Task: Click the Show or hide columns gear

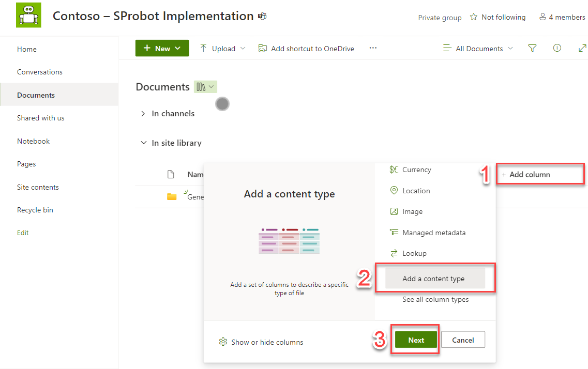Action: 223,342
